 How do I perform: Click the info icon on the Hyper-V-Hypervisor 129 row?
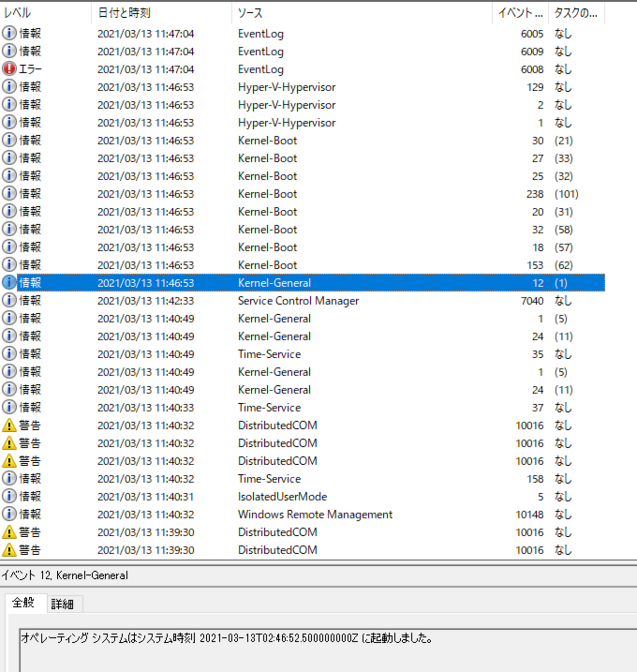click(9, 87)
